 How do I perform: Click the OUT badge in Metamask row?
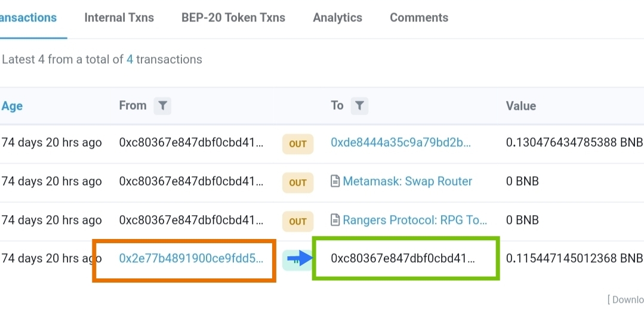click(298, 183)
